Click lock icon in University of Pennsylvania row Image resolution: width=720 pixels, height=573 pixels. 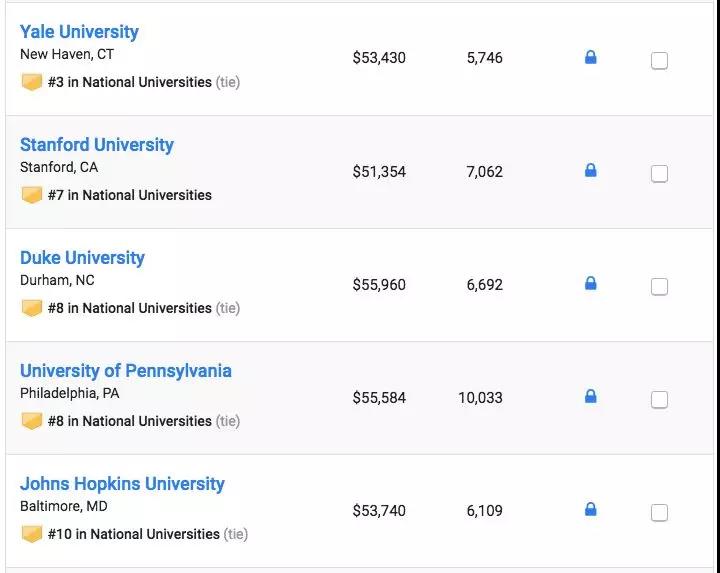(x=590, y=397)
